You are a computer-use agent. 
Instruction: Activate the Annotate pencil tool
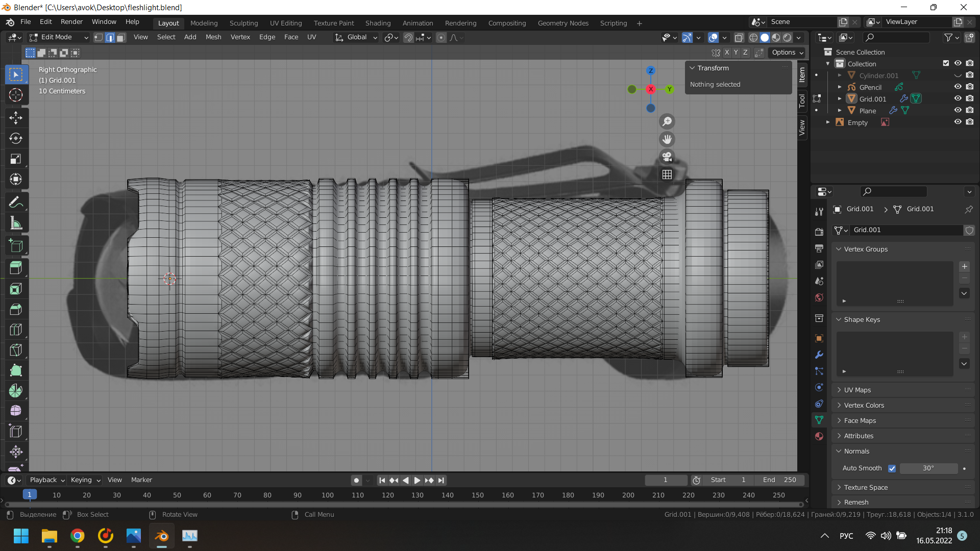16,203
